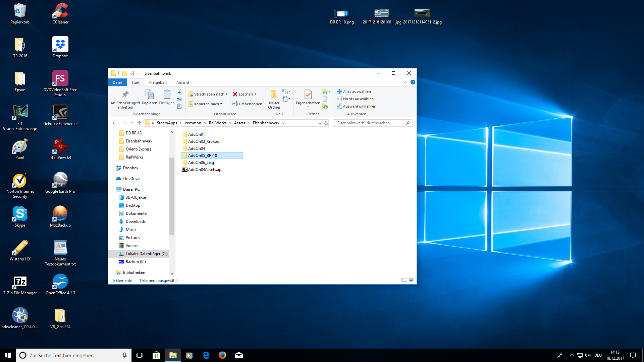Click the Umbenennen rename icon
This screenshot has height=362, width=644.
point(235,104)
